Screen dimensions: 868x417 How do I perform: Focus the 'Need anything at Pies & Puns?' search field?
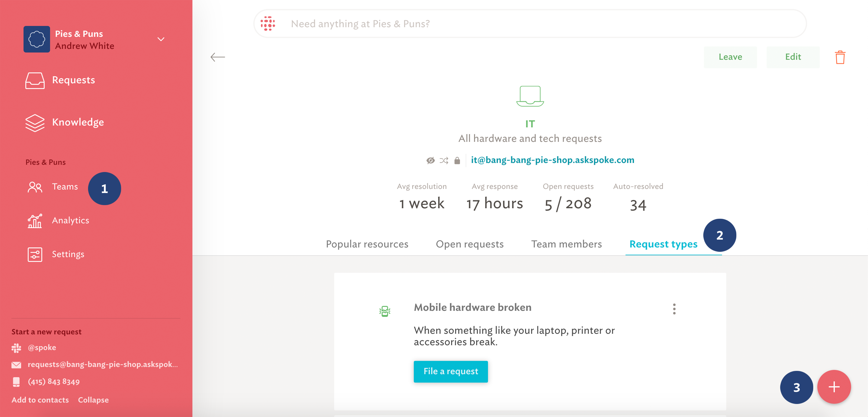click(530, 24)
